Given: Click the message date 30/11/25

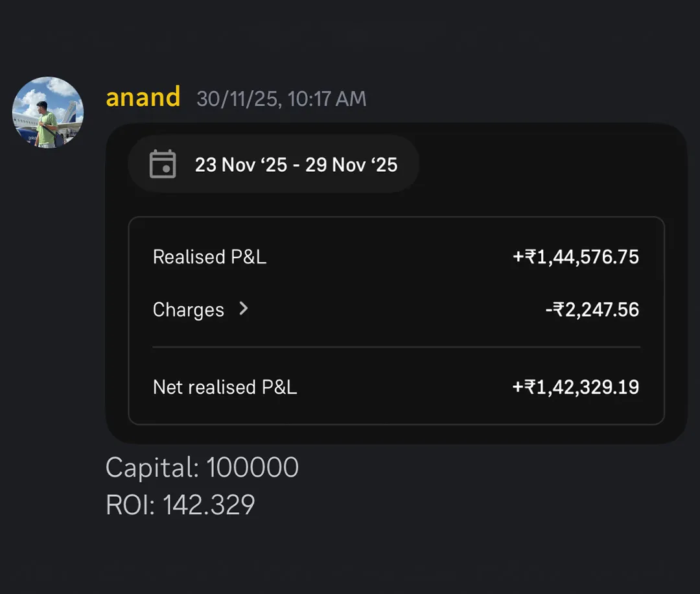Looking at the screenshot, I should (x=237, y=99).
